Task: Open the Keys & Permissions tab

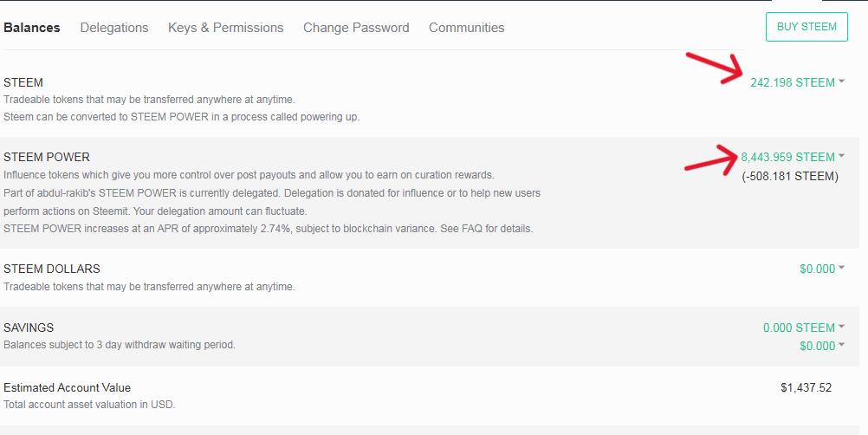Action: click(x=226, y=28)
